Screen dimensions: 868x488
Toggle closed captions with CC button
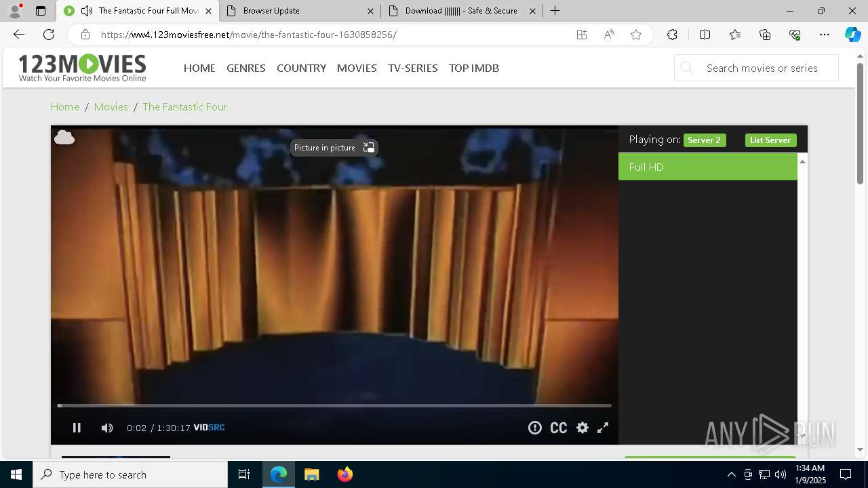click(558, 428)
